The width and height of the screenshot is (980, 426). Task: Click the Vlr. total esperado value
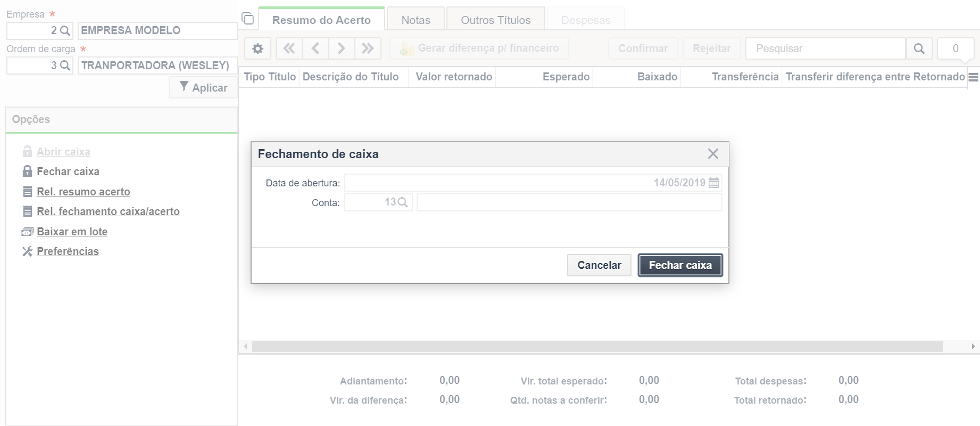(649, 380)
